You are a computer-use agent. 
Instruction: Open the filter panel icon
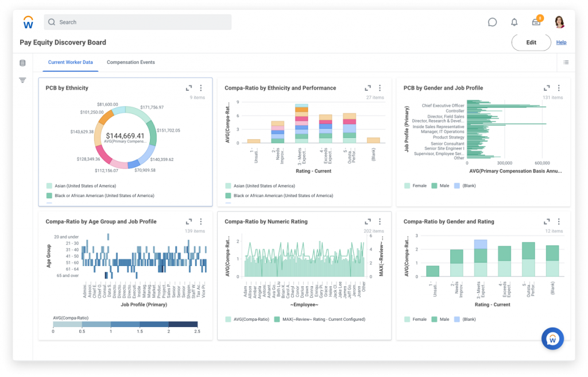(x=22, y=80)
